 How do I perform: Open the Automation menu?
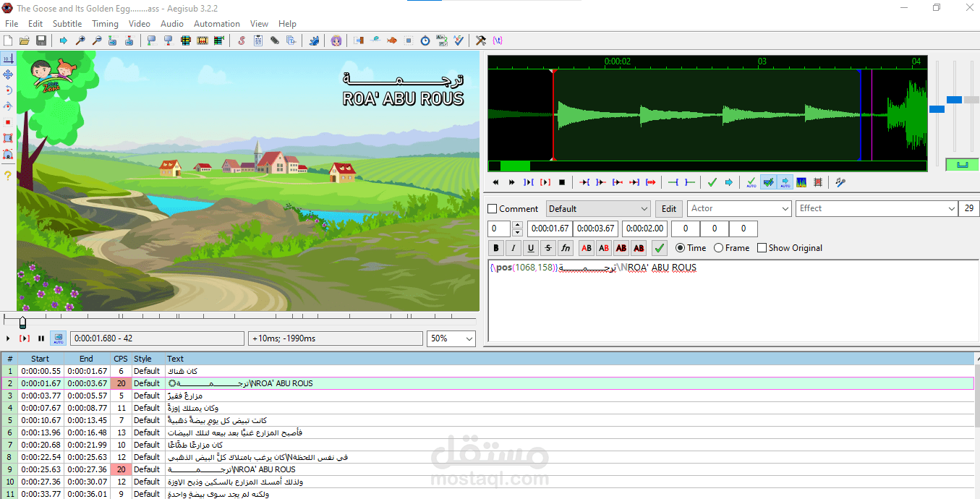[x=216, y=24]
